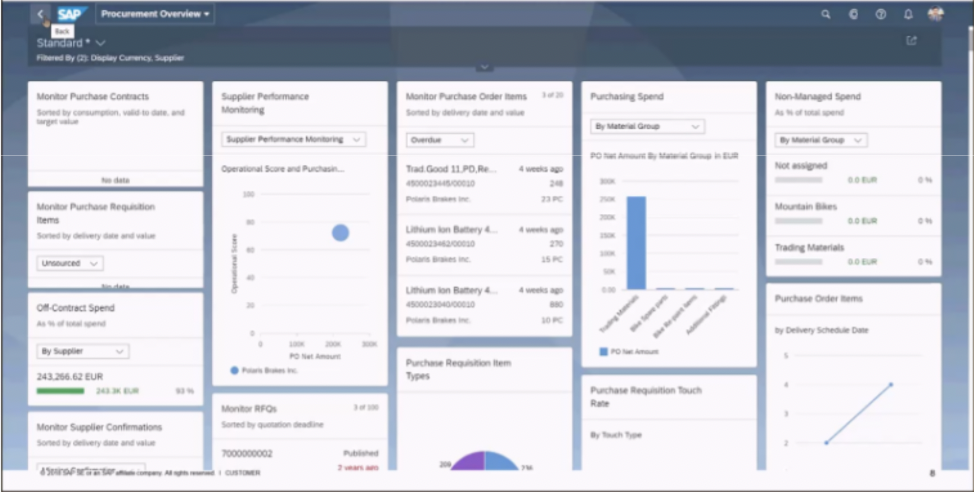Image resolution: width=974 pixels, height=492 pixels.
Task: Click Polaris Brakes Inc. legend entry
Action: [264, 370]
